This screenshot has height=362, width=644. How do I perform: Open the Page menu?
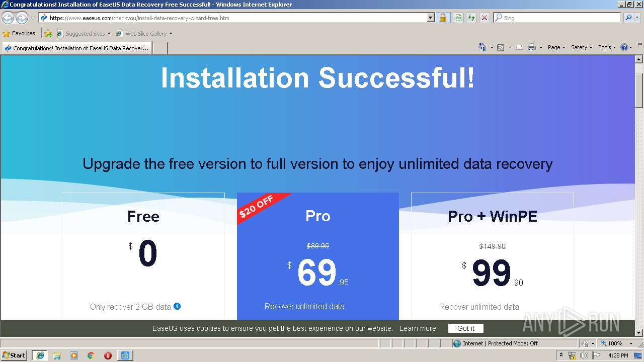point(556,47)
